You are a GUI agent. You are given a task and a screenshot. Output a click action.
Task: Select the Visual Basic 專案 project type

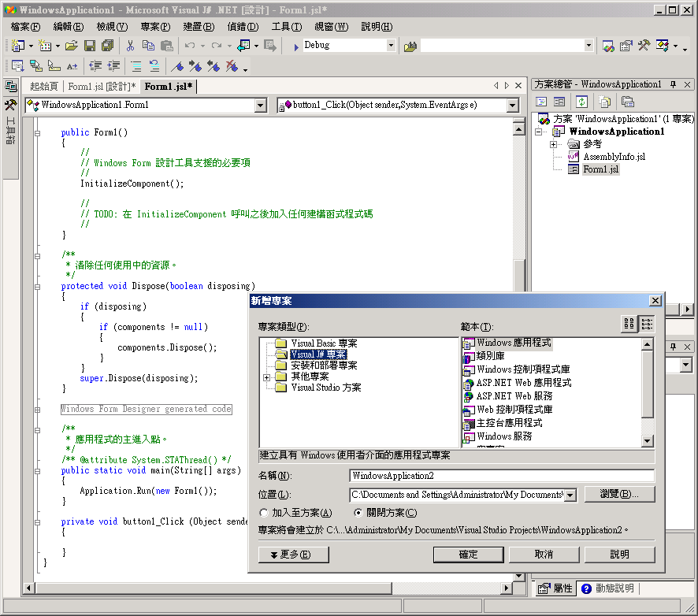(x=324, y=343)
